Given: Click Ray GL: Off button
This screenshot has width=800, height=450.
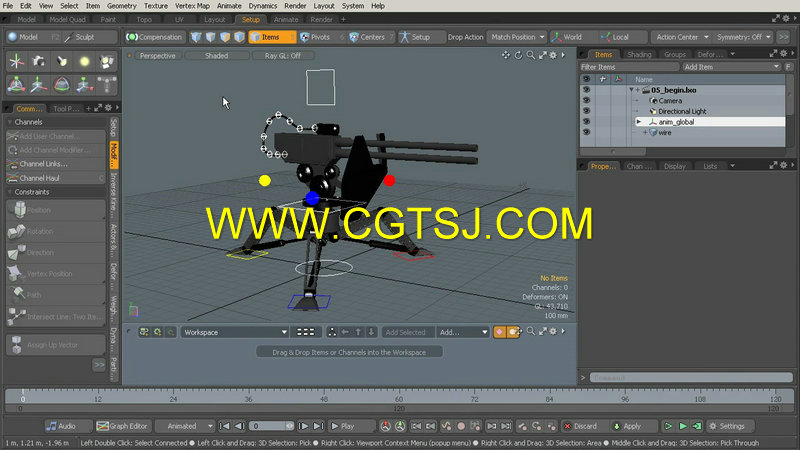Looking at the screenshot, I should pos(283,56).
